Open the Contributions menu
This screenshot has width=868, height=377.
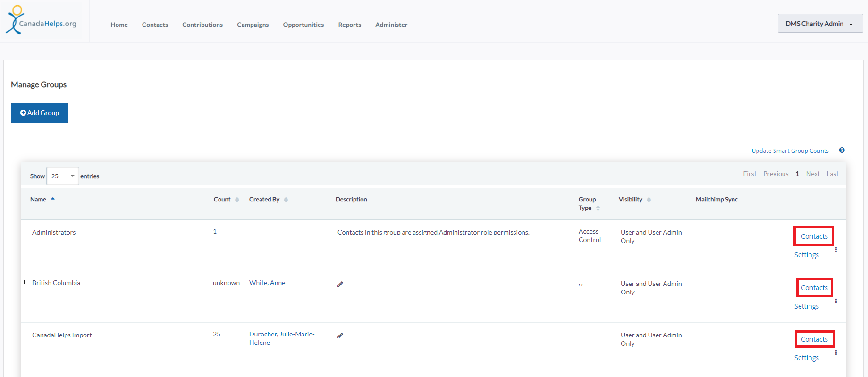(202, 25)
